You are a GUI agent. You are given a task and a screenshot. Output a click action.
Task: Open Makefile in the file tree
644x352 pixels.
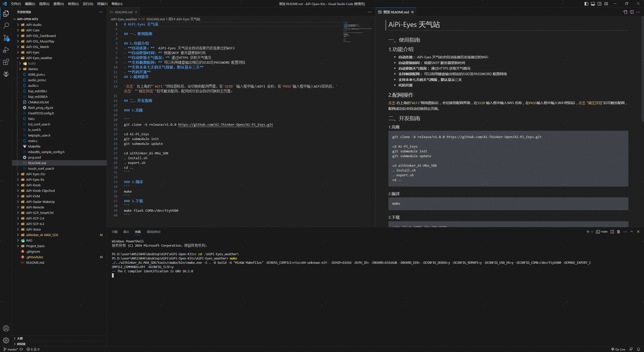59,146
